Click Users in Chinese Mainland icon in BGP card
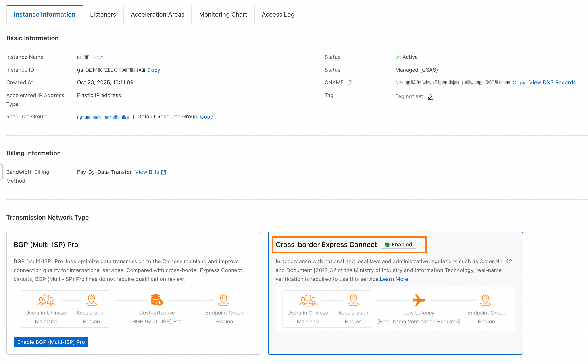 click(x=46, y=300)
